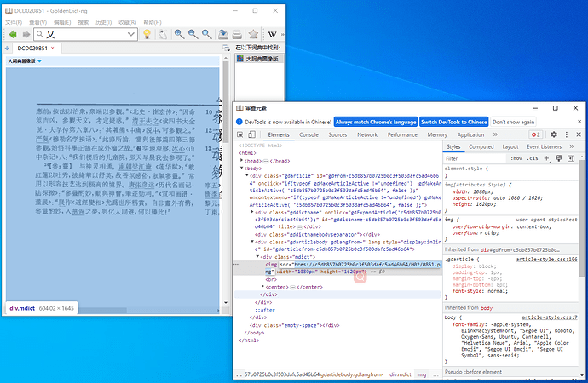Image resolution: width=588 pixels, height=383 pixels.
Task: Zoom out with the minus magnifier
Action: (x=193, y=34)
